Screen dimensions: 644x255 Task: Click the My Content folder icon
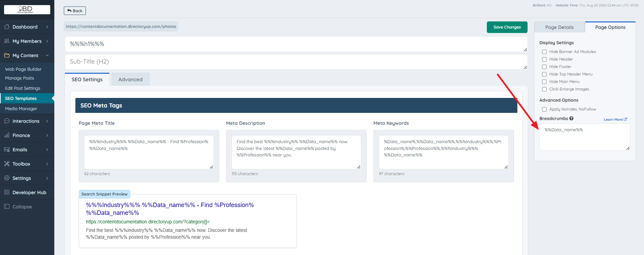[x=7, y=55]
